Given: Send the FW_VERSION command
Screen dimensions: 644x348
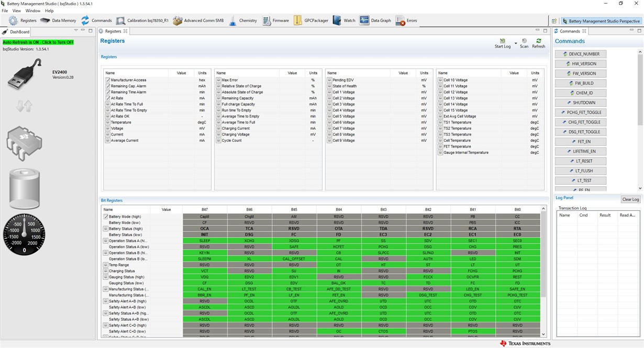Looking at the screenshot, I should coord(581,73).
